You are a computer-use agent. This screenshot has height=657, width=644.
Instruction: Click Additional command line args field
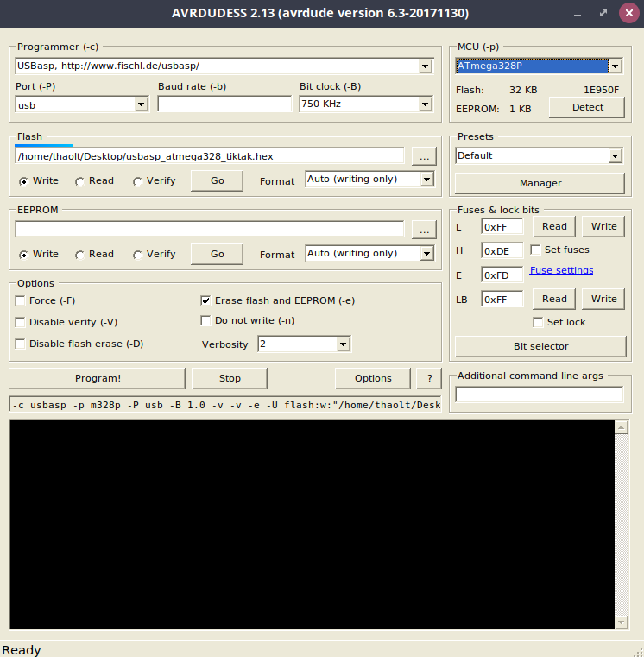pos(540,395)
